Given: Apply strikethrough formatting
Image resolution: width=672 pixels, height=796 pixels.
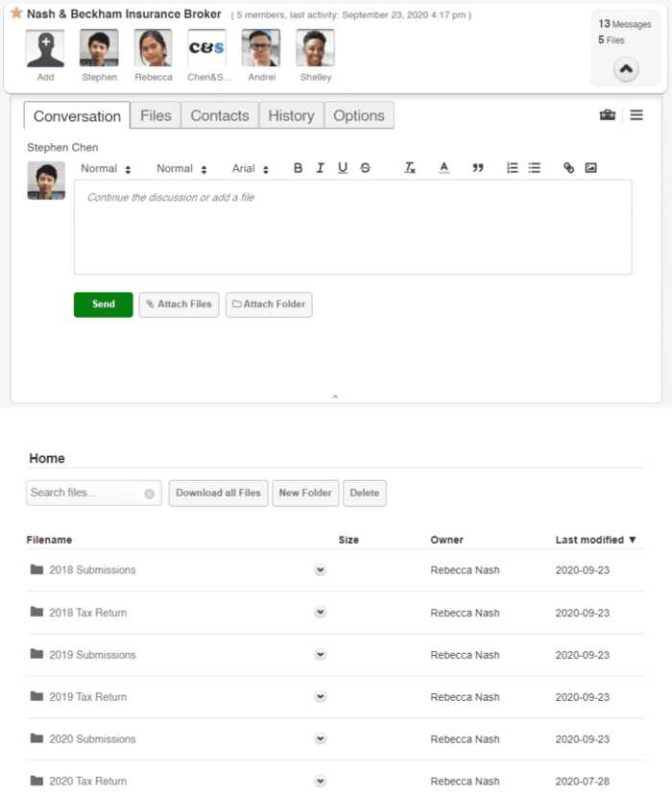Looking at the screenshot, I should click(x=366, y=168).
